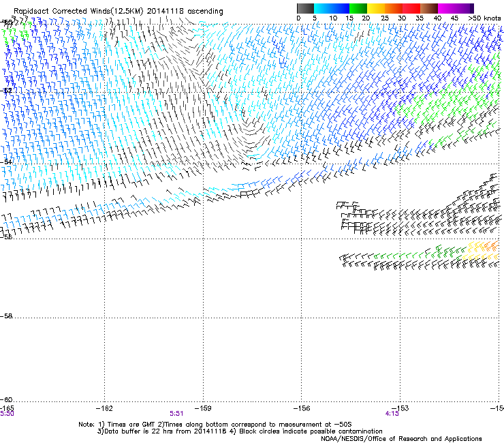Select the red 30-35 knots legend segment
Viewport: 504px width, 443px height.
click(411, 8)
